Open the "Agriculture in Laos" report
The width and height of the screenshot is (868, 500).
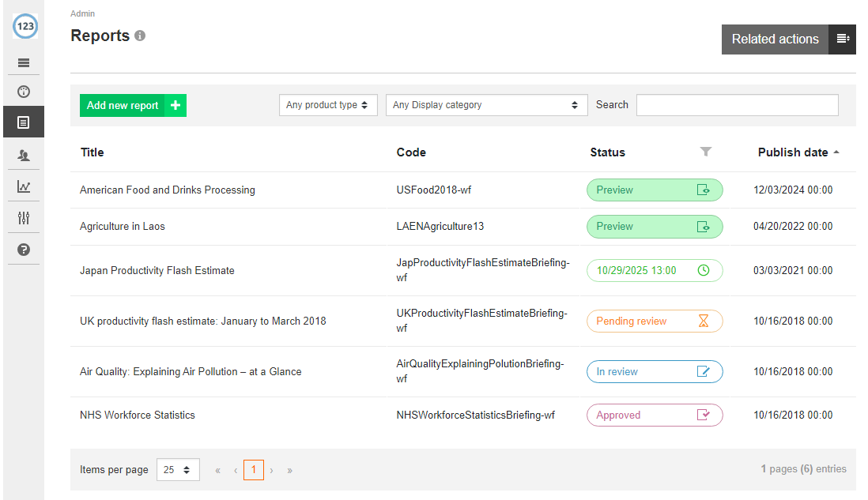[123, 226]
